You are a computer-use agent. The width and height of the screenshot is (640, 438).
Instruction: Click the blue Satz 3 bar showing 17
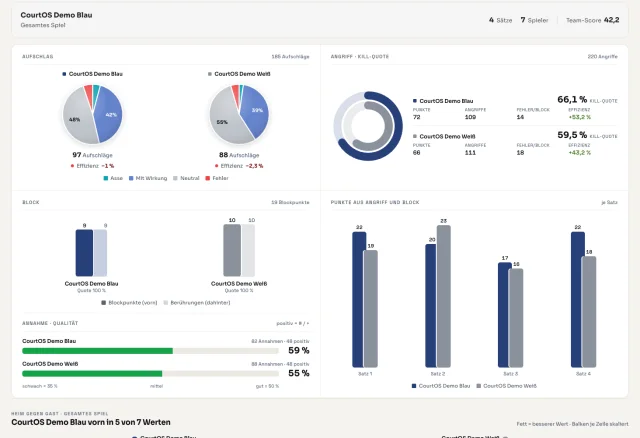[x=503, y=315]
